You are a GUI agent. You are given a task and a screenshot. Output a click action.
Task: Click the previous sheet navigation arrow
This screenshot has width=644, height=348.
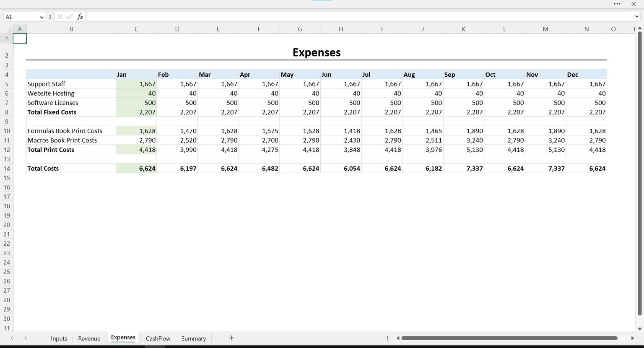[x=12, y=338]
